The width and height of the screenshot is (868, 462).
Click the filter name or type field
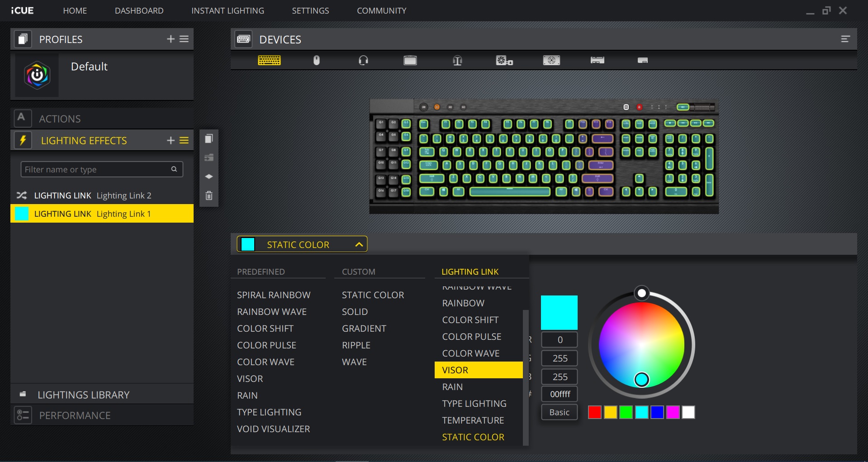96,169
